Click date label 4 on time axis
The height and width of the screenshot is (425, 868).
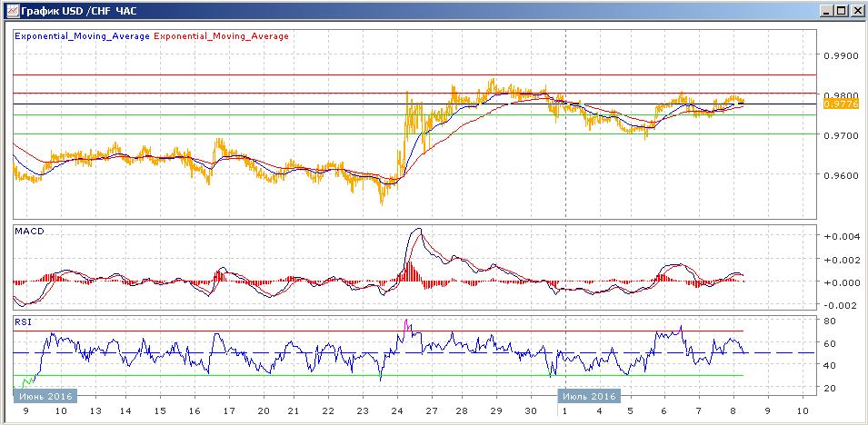[x=599, y=411]
